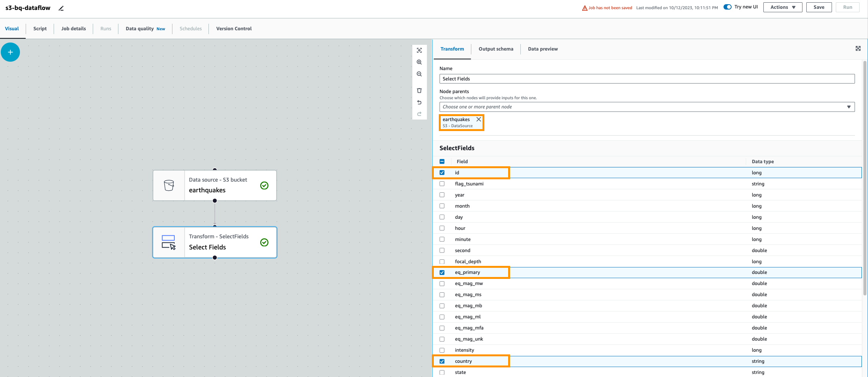
Task: Click the SelectFields transform node icon
Action: [169, 242]
